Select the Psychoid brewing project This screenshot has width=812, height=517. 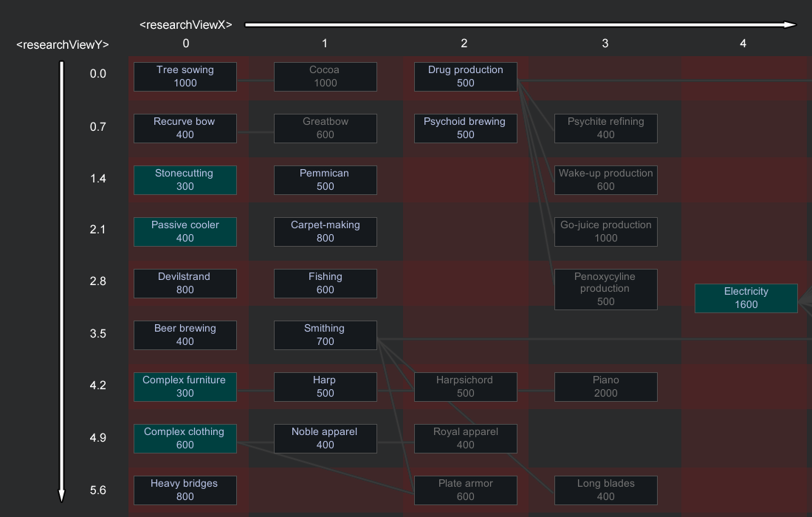(465, 129)
